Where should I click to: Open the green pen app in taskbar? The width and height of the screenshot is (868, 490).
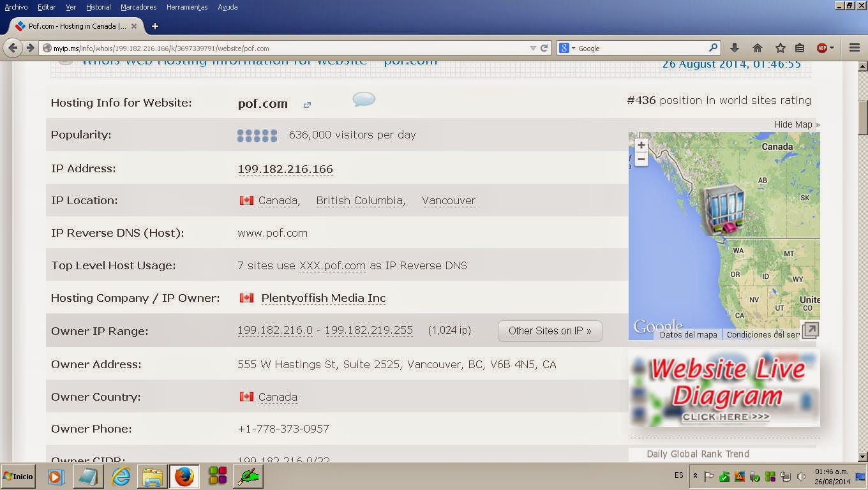pos(248,477)
